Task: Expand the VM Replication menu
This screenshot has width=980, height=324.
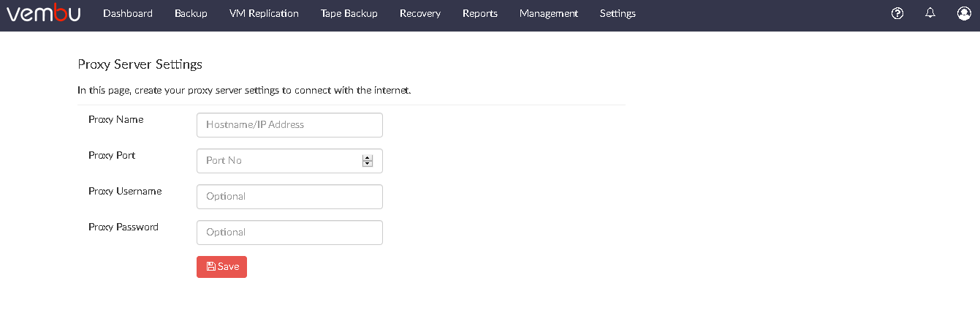Action: point(264,13)
